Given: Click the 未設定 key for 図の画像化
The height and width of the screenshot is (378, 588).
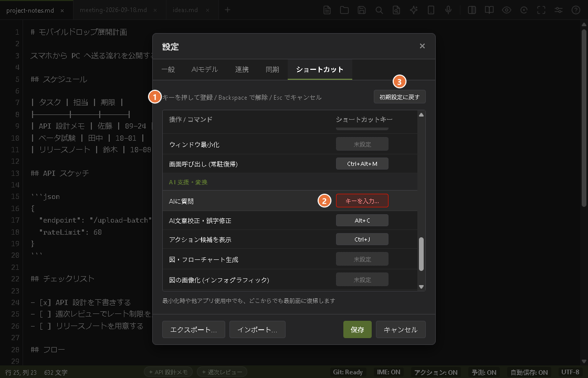Looking at the screenshot, I should click(x=362, y=279).
